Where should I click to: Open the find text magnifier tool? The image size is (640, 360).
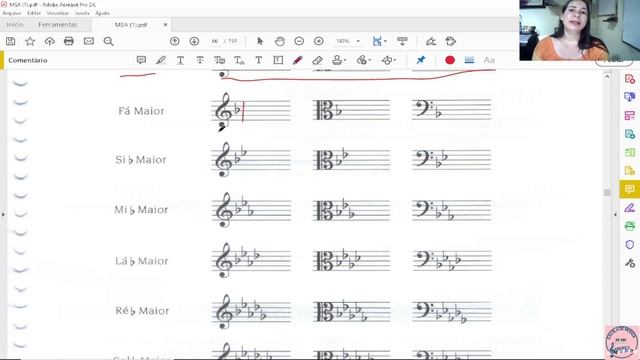click(x=108, y=41)
